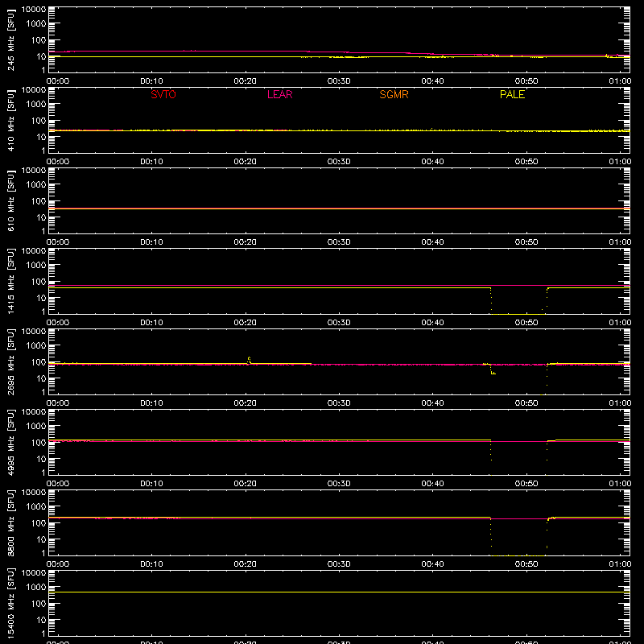This screenshot has height=644, width=644.
Task: Click the 00:40 time label below 610 MHz plot
Action: click(x=432, y=242)
